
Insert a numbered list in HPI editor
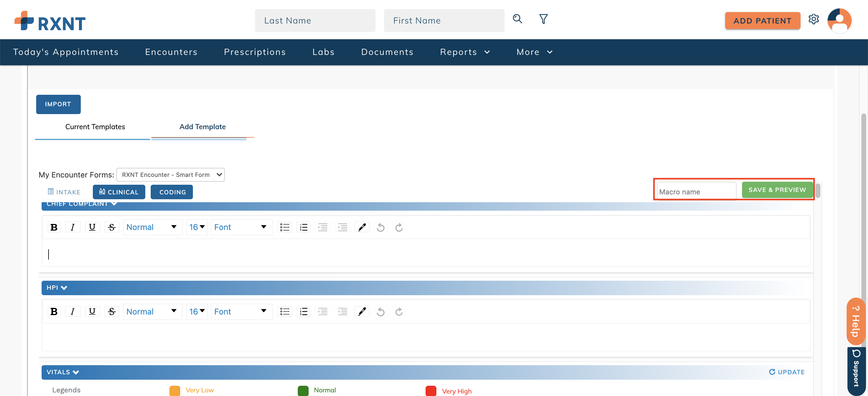pyautogui.click(x=303, y=311)
